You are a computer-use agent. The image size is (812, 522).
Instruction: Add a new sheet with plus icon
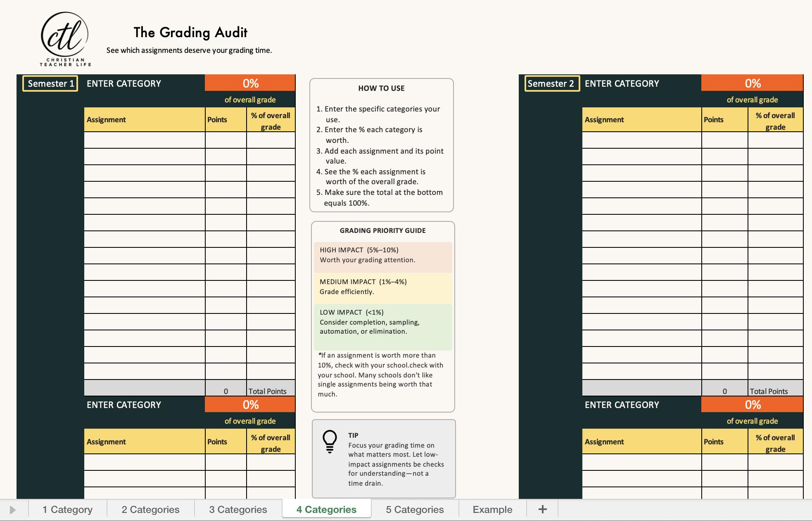543,509
